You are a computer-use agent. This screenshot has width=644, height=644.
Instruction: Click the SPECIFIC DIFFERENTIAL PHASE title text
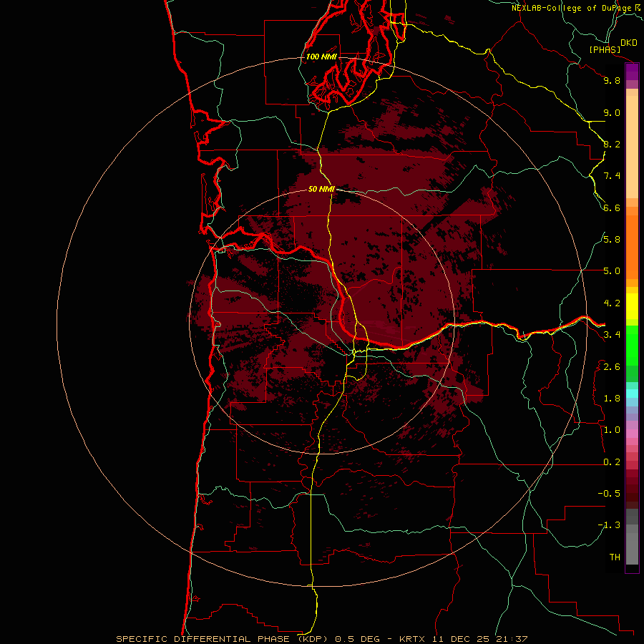click(203, 639)
